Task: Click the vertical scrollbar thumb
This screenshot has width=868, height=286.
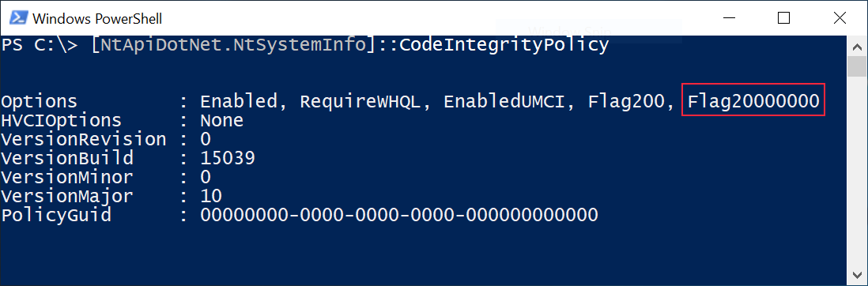Action: 856,66
